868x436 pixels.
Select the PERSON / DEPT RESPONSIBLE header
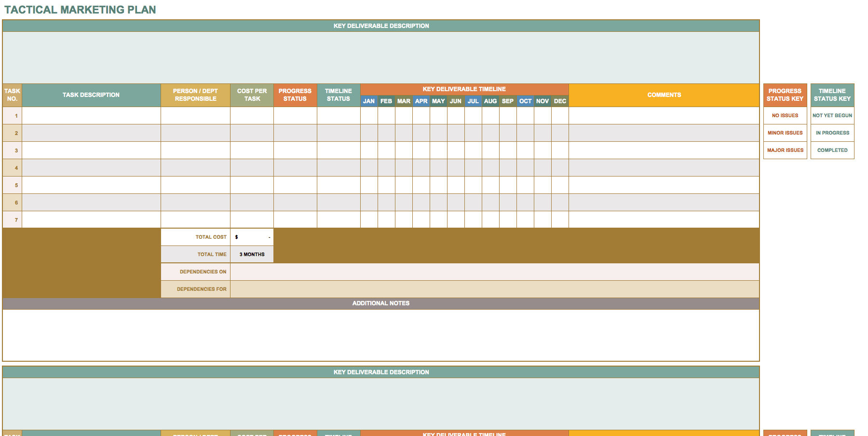tap(195, 95)
